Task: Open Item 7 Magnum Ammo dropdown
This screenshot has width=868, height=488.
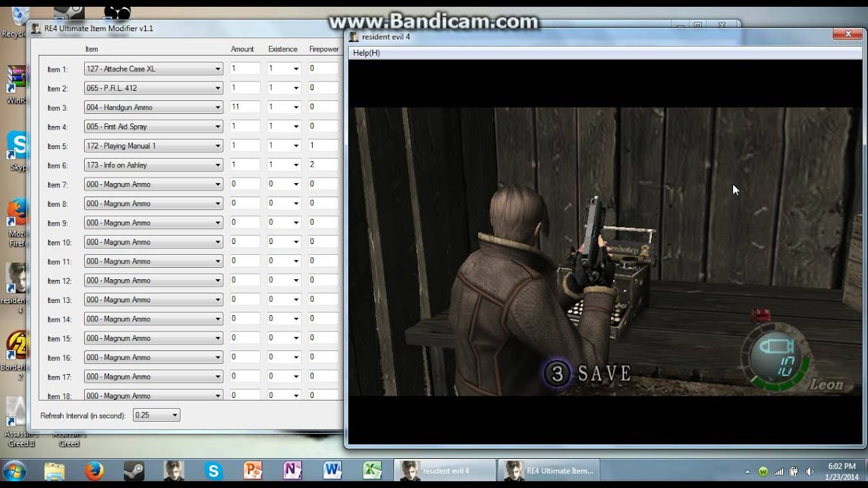Action: point(153,184)
